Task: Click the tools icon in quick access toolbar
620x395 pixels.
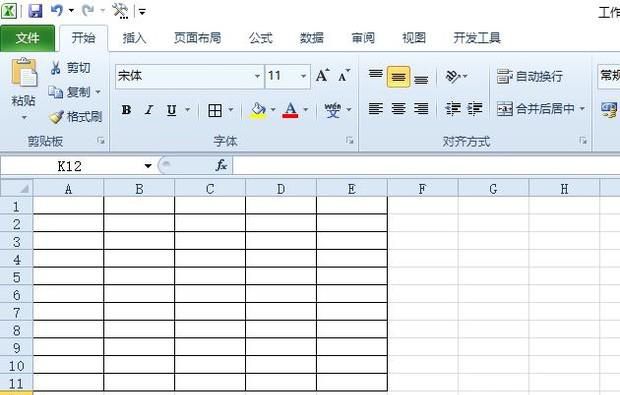Action: coord(120,11)
